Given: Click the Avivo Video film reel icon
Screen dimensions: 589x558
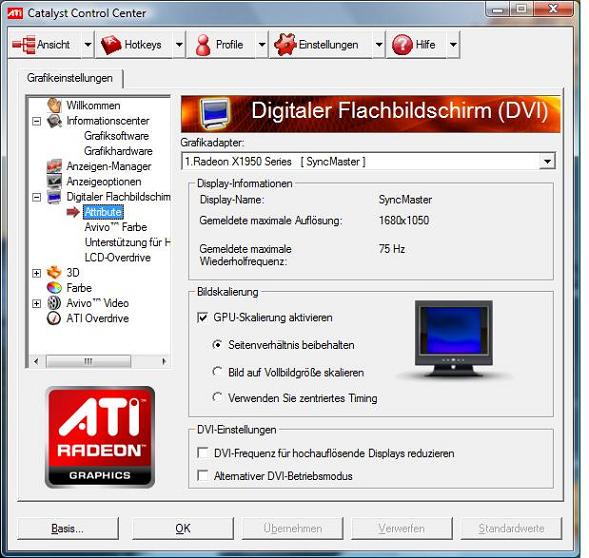Looking at the screenshot, I should 54,303.
